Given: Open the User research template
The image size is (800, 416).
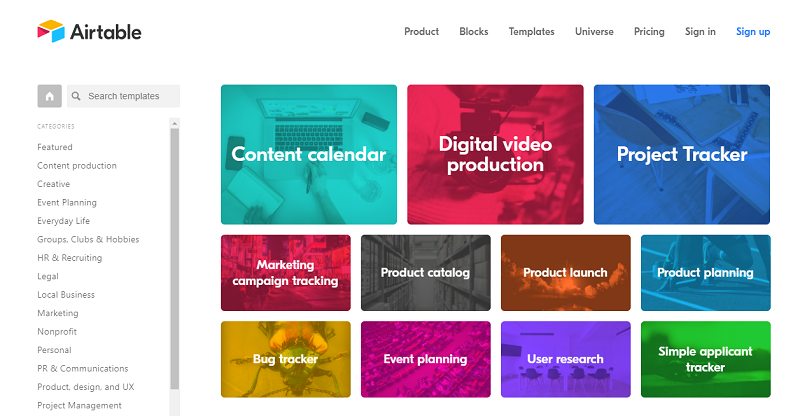Looking at the screenshot, I should pyautogui.click(x=566, y=359).
